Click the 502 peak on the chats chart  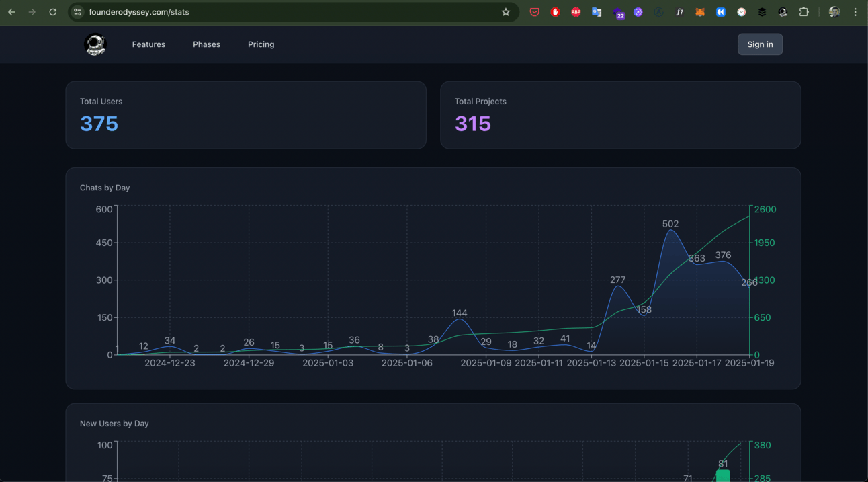tap(670, 231)
